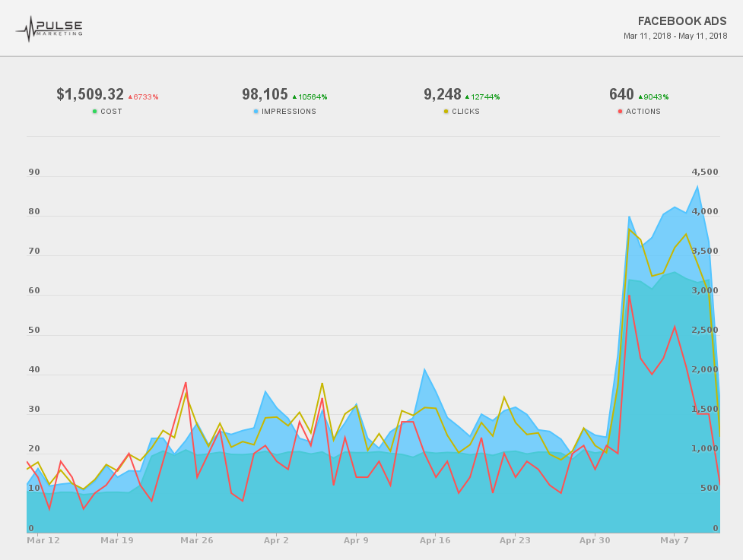Image resolution: width=743 pixels, height=560 pixels.
Task: Click the Mar 19 x-axis label
Action: click(x=117, y=540)
